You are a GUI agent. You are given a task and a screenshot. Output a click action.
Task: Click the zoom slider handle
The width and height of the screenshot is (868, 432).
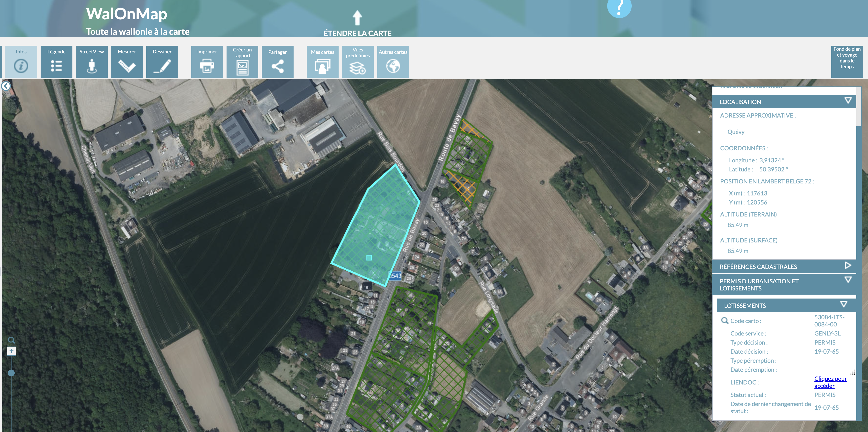point(11,373)
